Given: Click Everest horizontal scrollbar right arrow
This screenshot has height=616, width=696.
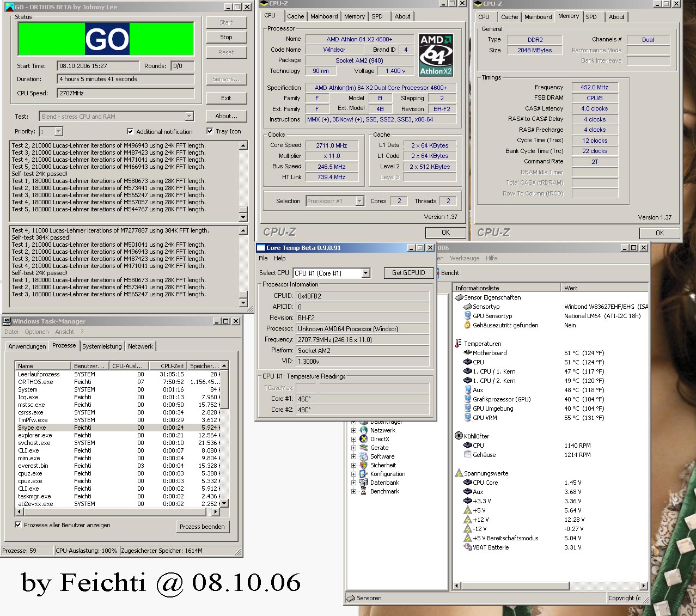Looking at the screenshot, I should point(644,586).
